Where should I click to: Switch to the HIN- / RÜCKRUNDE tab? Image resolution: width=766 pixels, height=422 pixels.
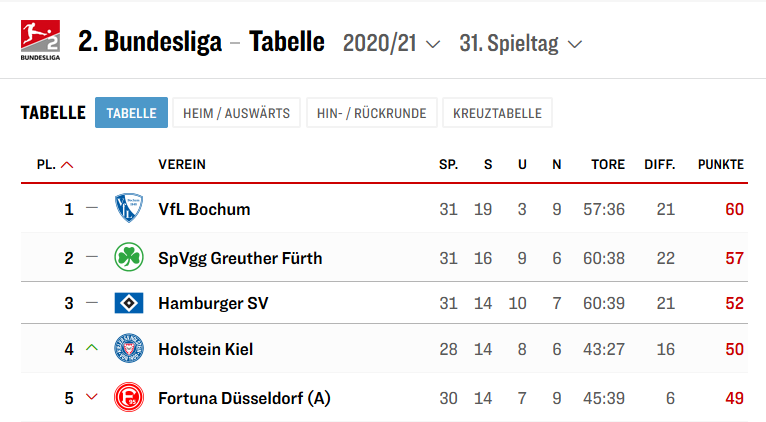tap(372, 113)
